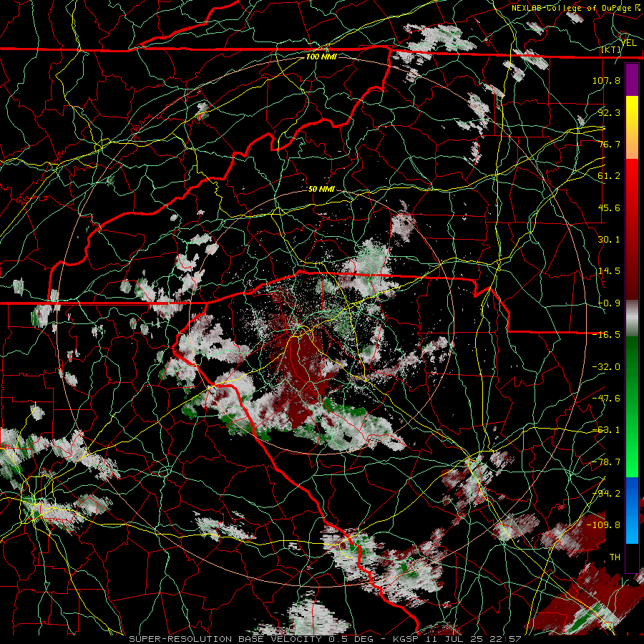Click the [KT] units label
This screenshot has height=644, width=644.
(611, 49)
